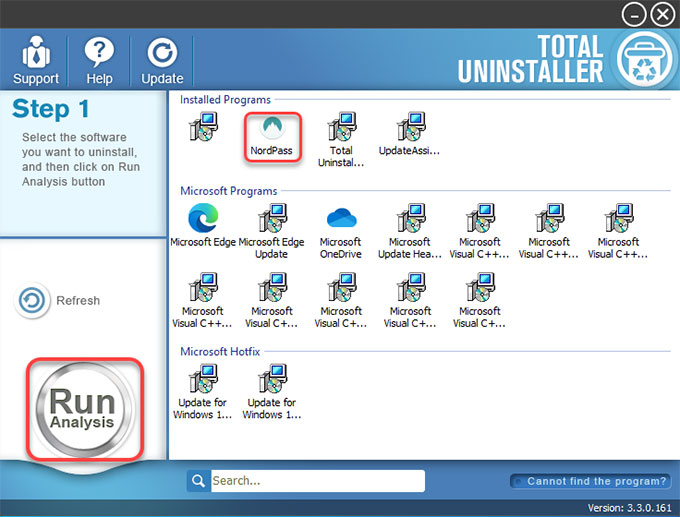Minimize the Total Uninstaller window
The height and width of the screenshot is (517, 680).
(634, 15)
